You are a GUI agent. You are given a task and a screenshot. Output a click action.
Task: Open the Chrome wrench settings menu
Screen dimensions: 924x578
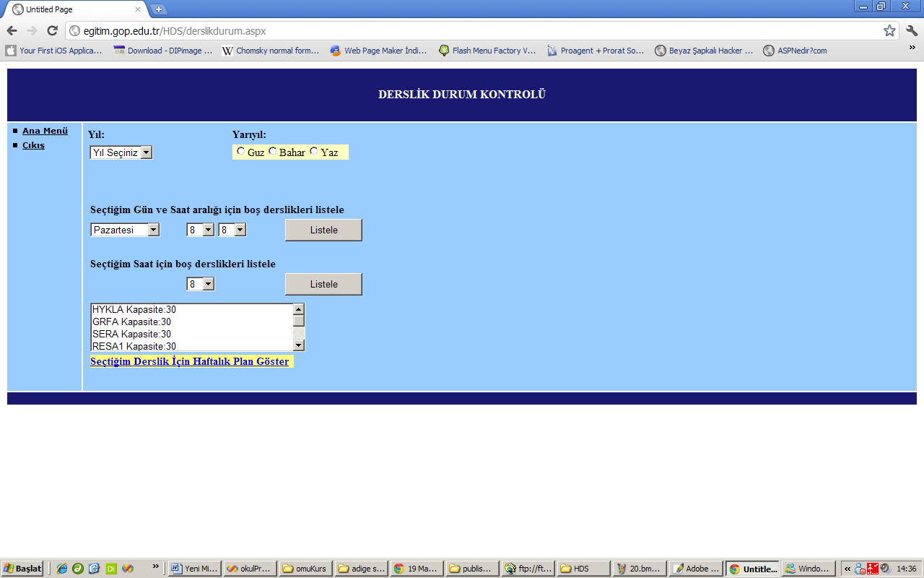coord(912,30)
